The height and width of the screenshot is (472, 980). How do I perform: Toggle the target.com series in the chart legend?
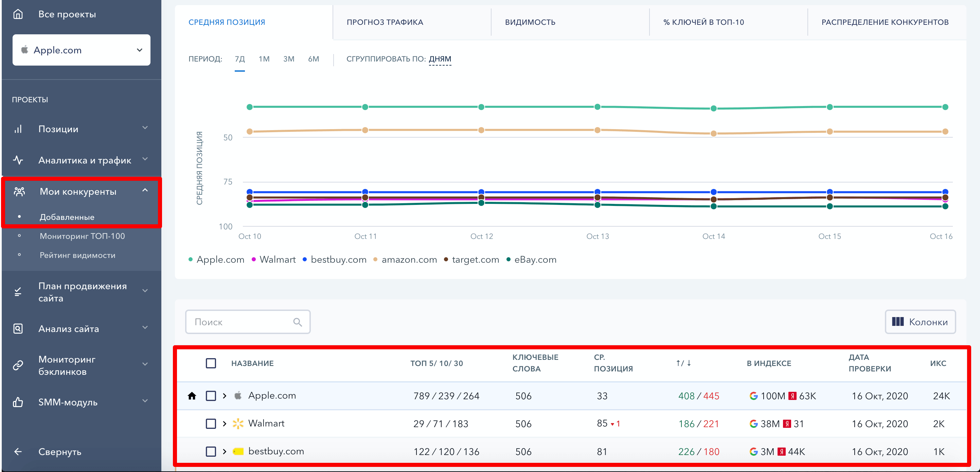[471, 260]
